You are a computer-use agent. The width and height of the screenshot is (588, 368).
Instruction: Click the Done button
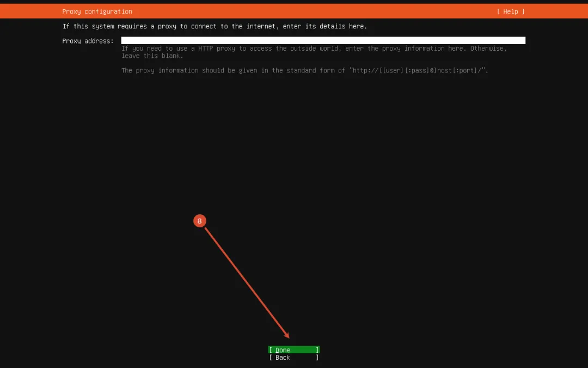(293, 349)
